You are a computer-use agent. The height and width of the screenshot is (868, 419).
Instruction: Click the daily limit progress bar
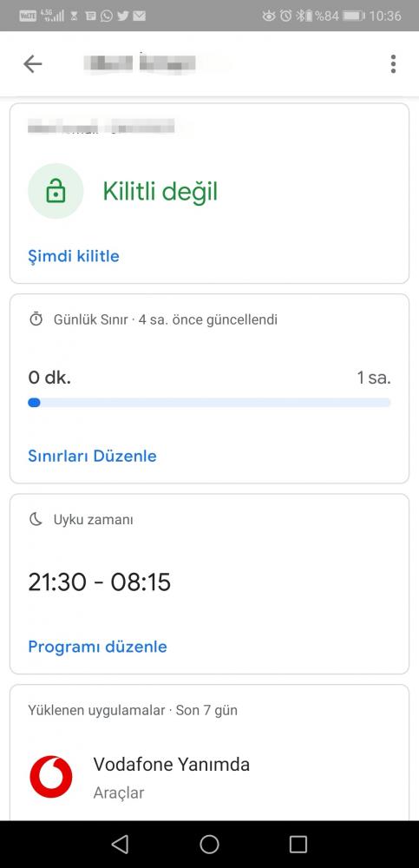209,403
